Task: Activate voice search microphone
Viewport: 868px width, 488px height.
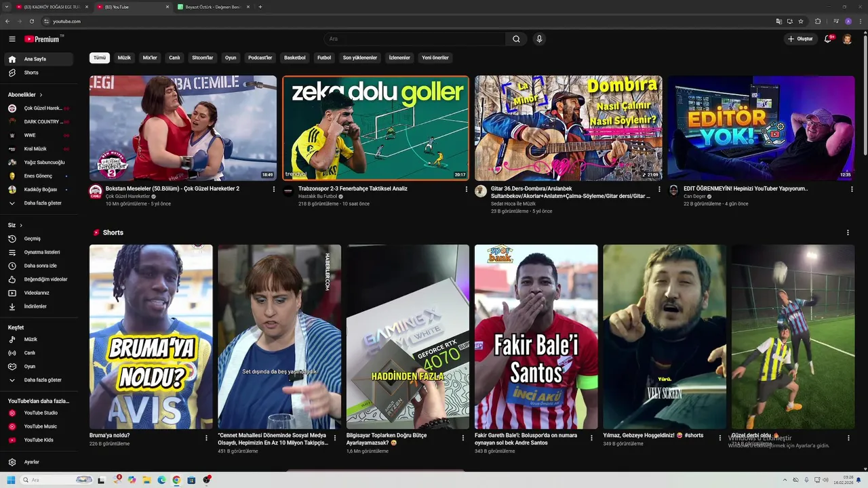Action: [x=539, y=39]
